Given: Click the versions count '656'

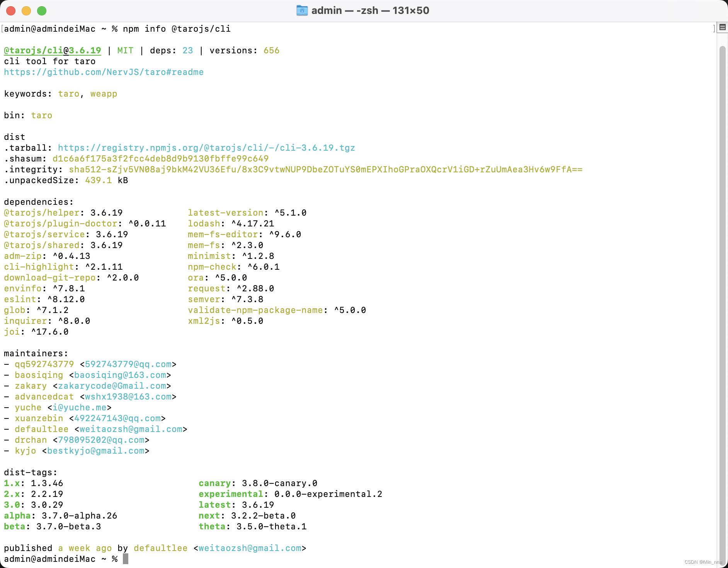Looking at the screenshot, I should (271, 51).
